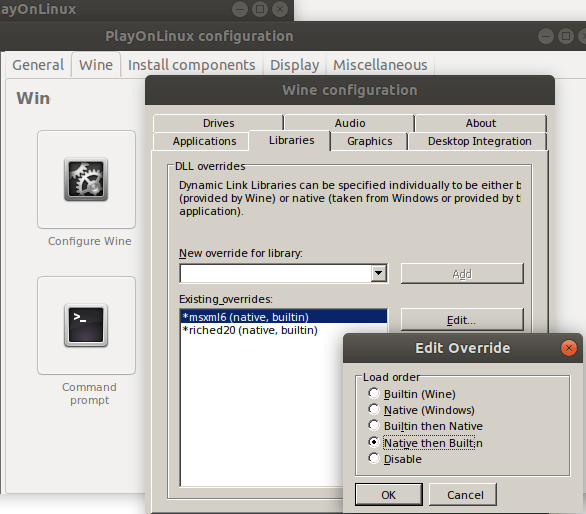Click the Command prompt label
This screenshot has width=586, height=514.
pyautogui.click(x=89, y=393)
